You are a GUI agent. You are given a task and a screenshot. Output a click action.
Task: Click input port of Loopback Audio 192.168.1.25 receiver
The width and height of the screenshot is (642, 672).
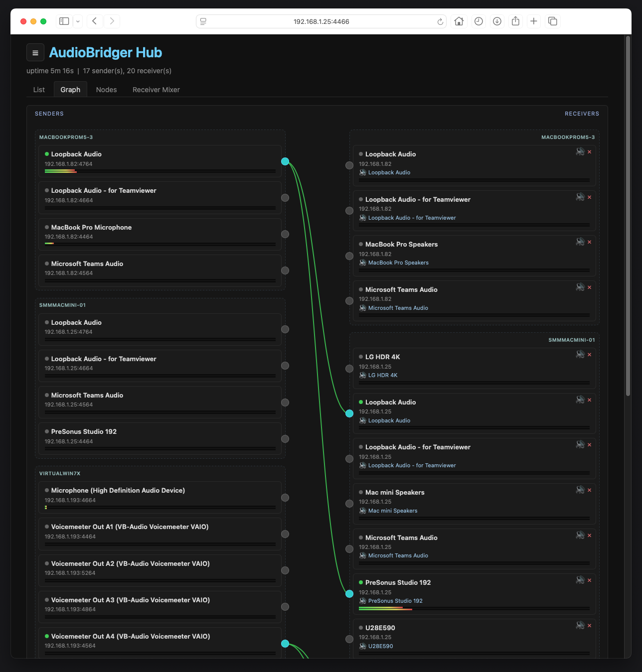(x=349, y=413)
